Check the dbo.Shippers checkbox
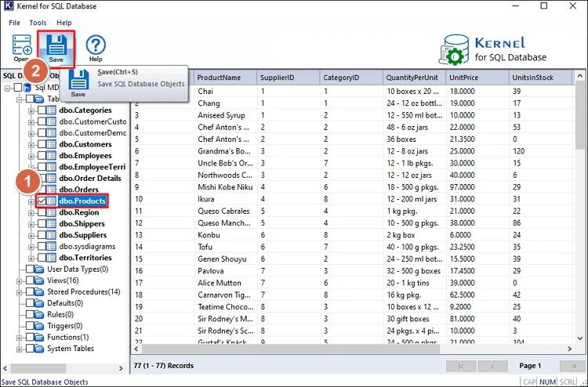The height and width of the screenshot is (387, 588). (42, 223)
